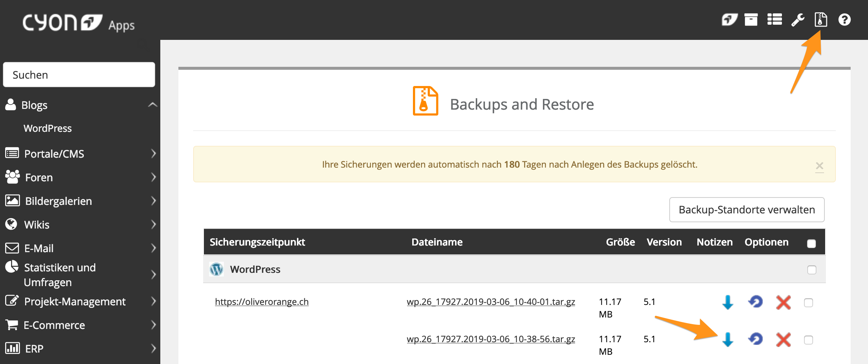Open the Backups zip file icon in top bar
This screenshot has height=364, width=868.
click(821, 20)
